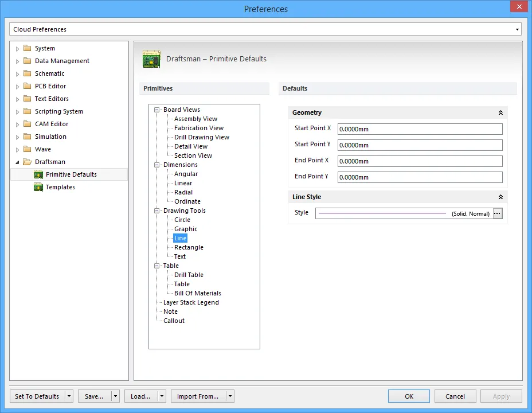
Task: Click the Start Point X field
Action: [420, 129]
